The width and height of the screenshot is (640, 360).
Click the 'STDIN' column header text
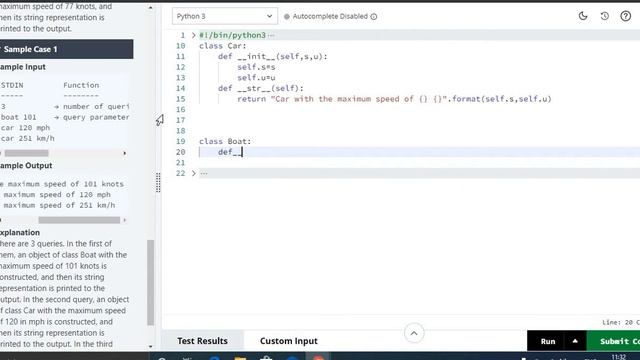click(12, 85)
